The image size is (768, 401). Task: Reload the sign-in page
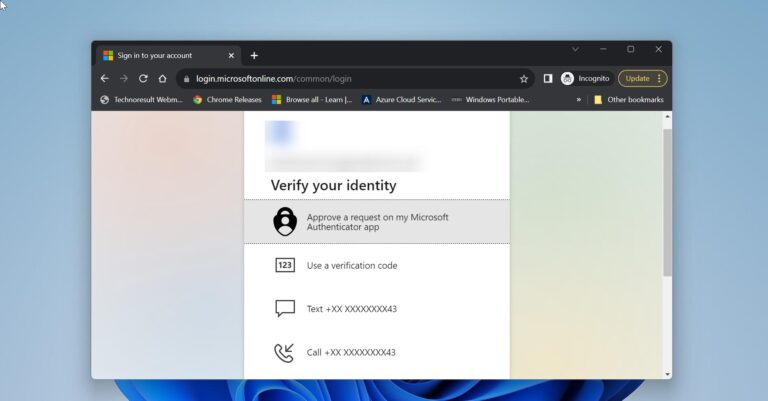tap(143, 78)
